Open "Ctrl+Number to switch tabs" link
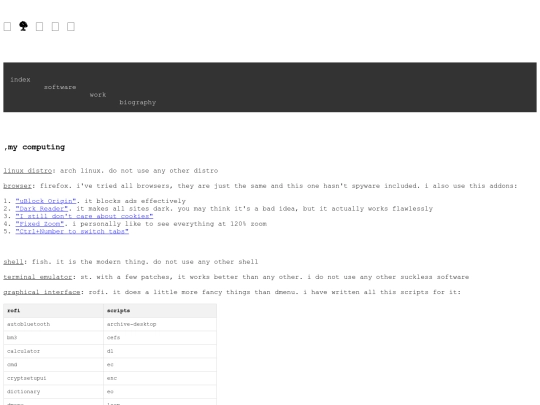540x405 pixels. pos(72,231)
